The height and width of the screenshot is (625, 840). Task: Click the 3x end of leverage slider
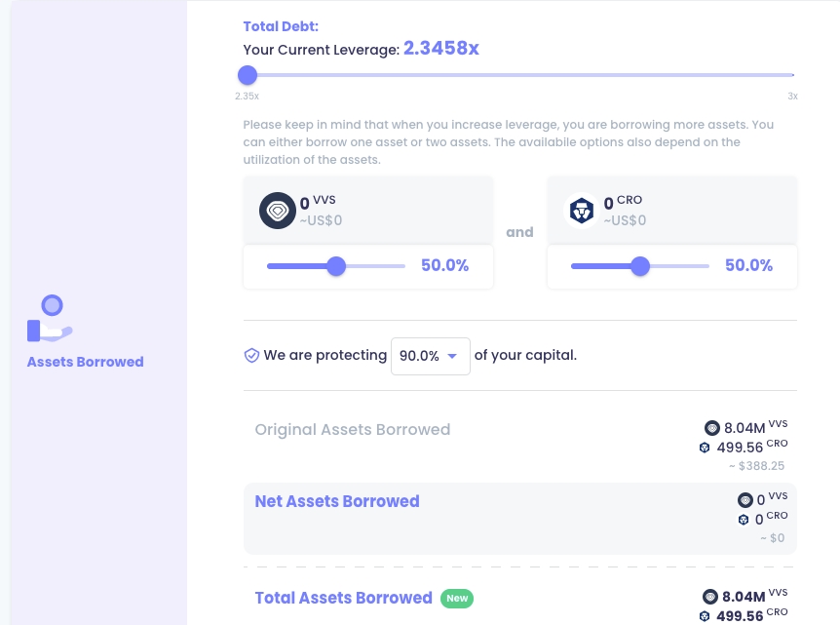792,75
